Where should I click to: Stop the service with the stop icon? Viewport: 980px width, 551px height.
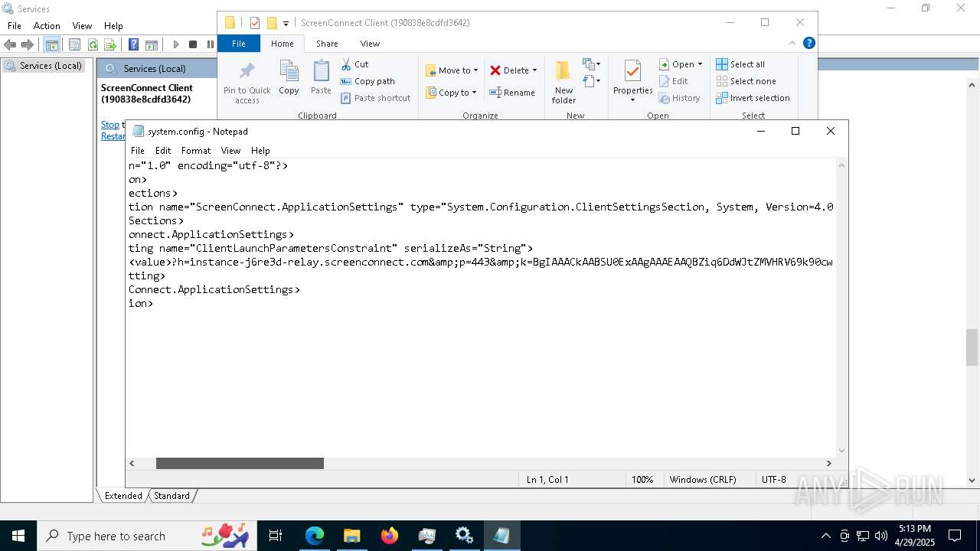(x=193, y=45)
